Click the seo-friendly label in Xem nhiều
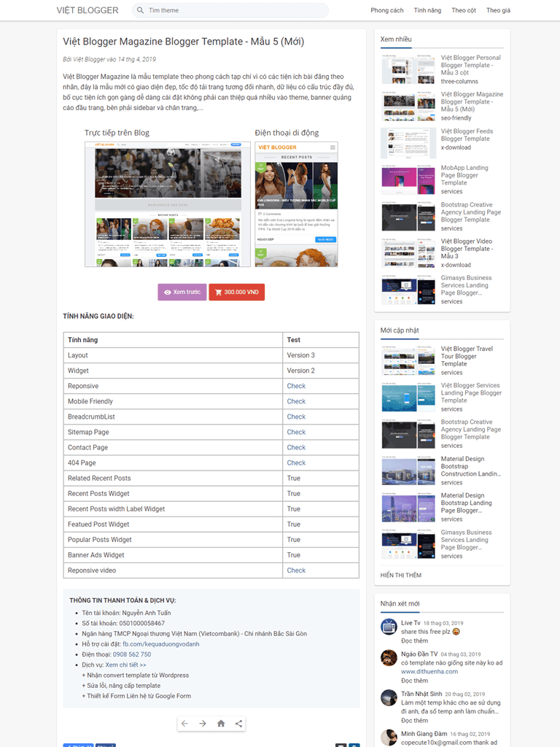560x747 pixels. click(456, 118)
